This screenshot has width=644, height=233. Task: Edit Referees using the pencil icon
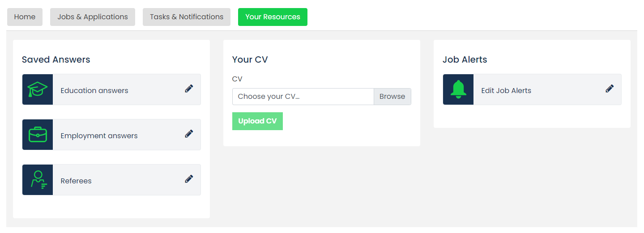(x=189, y=179)
